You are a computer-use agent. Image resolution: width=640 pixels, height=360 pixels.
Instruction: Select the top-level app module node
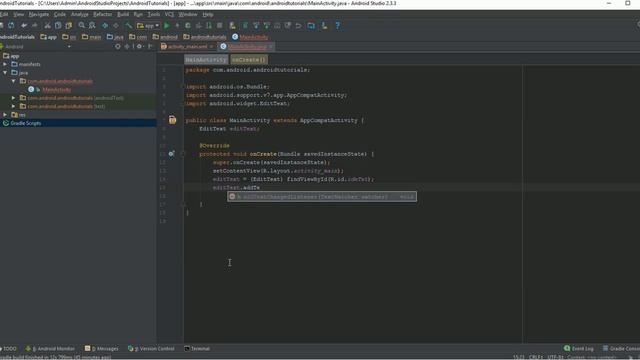[15, 56]
